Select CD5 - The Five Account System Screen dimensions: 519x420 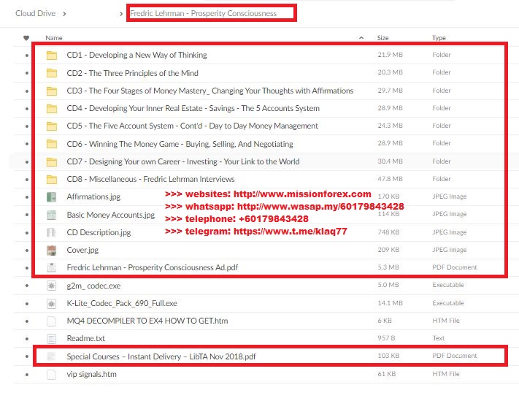click(192, 126)
